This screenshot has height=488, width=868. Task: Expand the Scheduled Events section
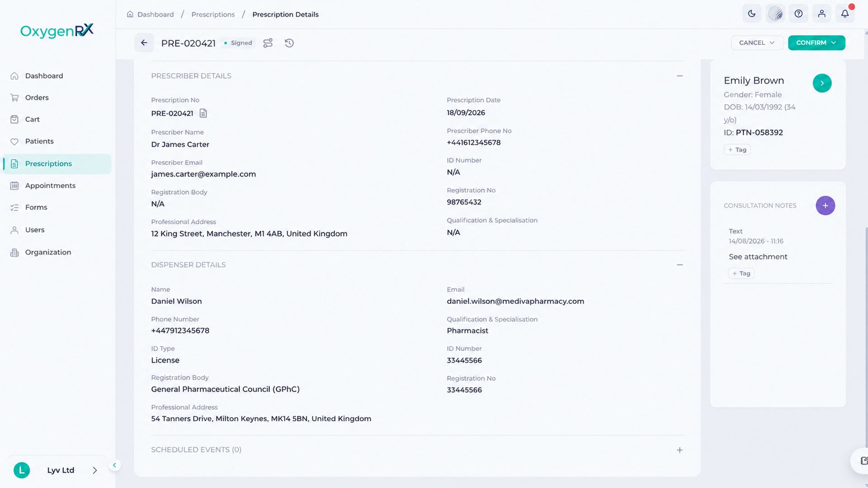tap(680, 450)
